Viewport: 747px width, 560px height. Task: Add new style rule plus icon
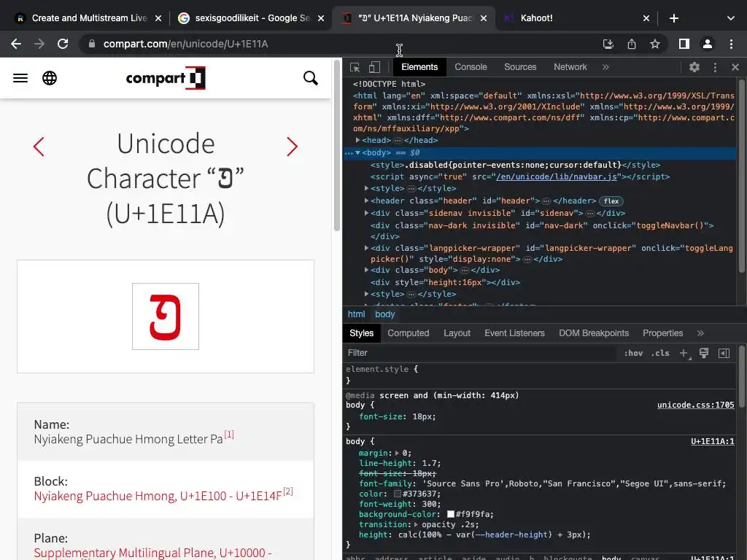pyautogui.click(x=684, y=353)
